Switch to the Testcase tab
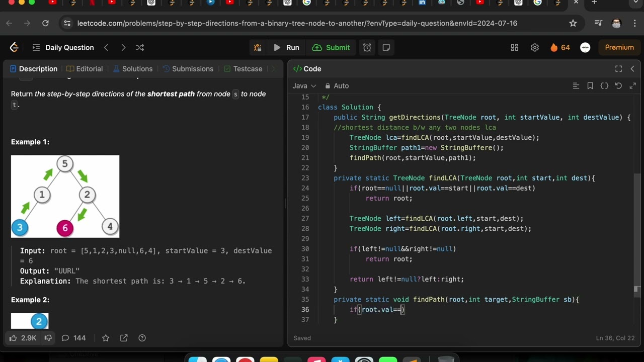This screenshot has width=644, height=362. click(243, 69)
